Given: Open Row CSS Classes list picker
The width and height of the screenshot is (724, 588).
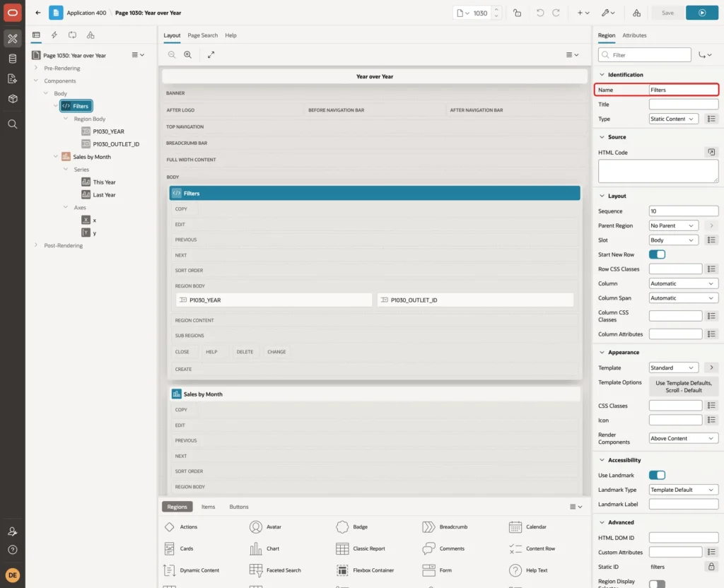Looking at the screenshot, I should (711, 269).
